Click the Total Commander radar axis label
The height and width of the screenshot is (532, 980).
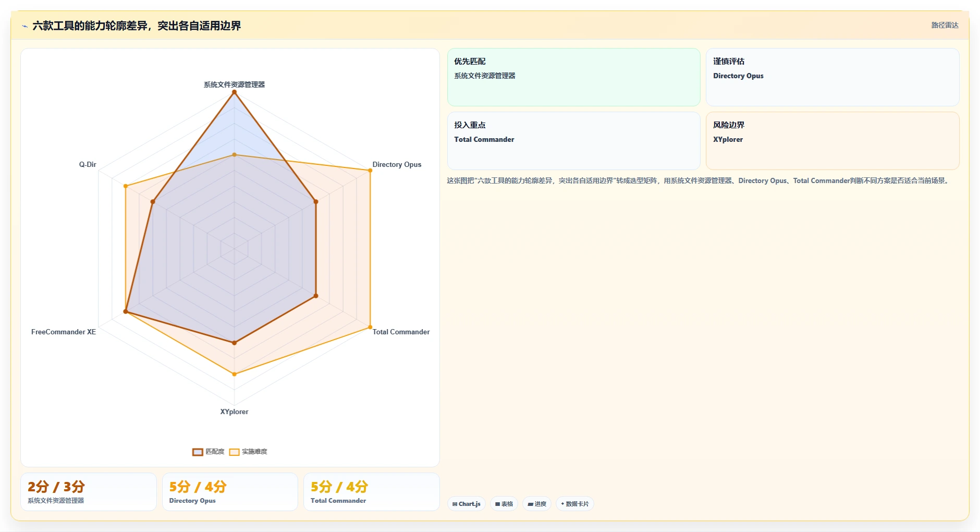(x=401, y=332)
